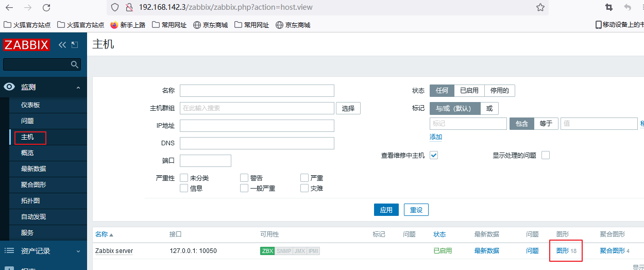The width and height of the screenshot is (644, 270).
Task: Click the green ZBX availability badge
Action: [267, 251]
